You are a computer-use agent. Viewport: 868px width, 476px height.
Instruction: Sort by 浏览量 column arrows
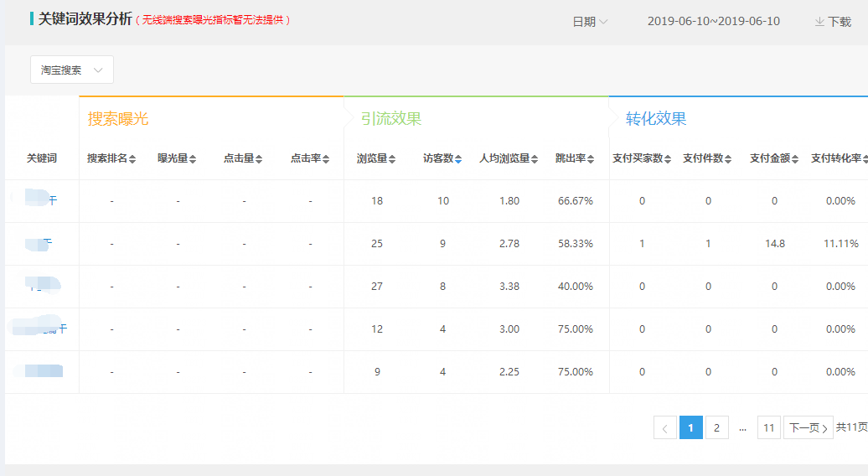click(392, 159)
